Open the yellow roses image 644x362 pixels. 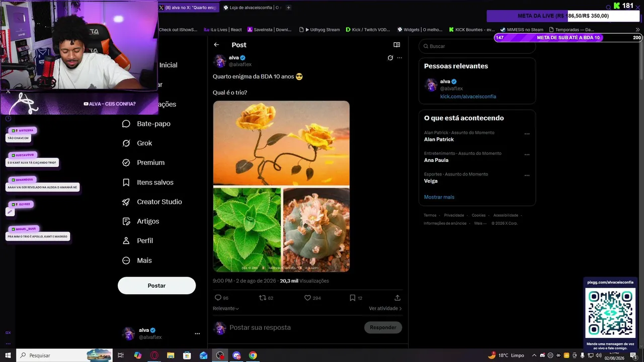pos(281,143)
